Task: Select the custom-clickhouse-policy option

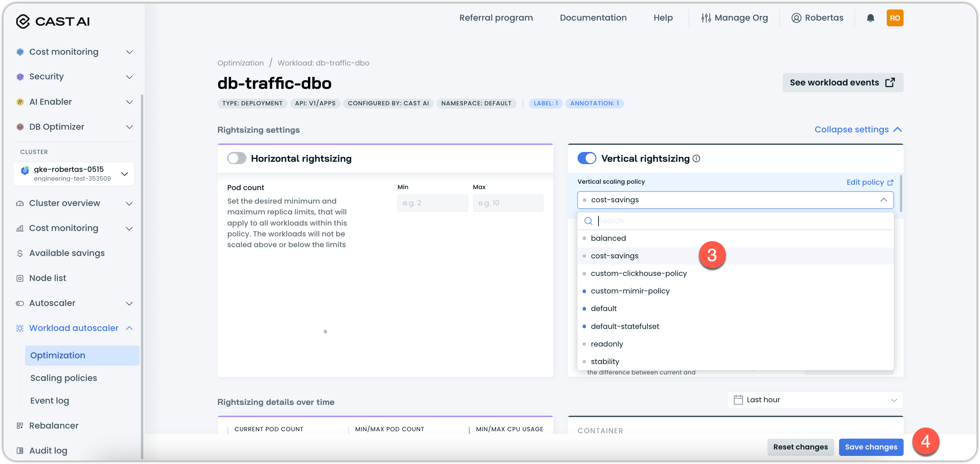Action: tap(735, 274)
